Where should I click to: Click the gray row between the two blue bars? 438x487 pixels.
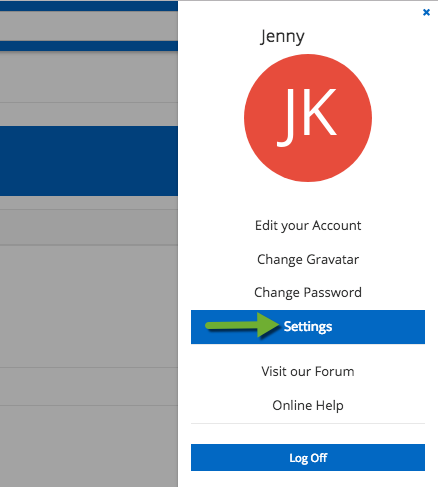coord(89,26)
